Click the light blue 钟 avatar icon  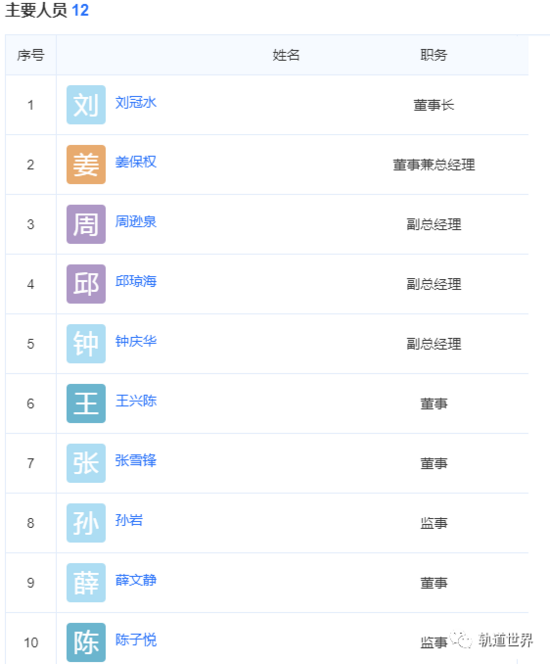coord(86,343)
